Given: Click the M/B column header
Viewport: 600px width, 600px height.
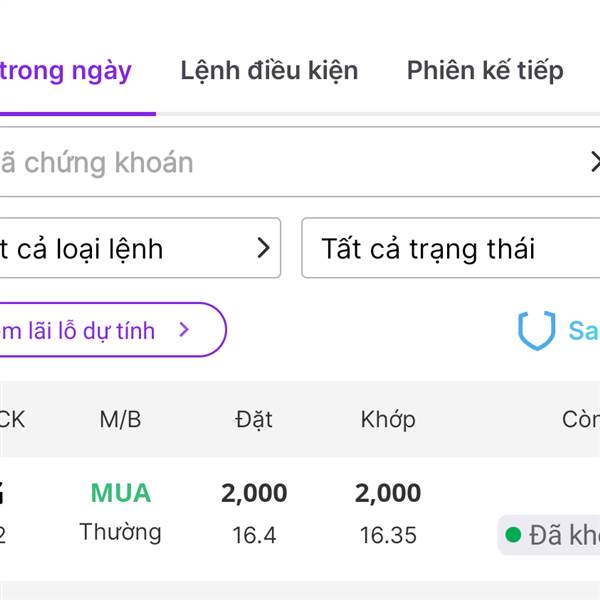Looking at the screenshot, I should point(120,420).
